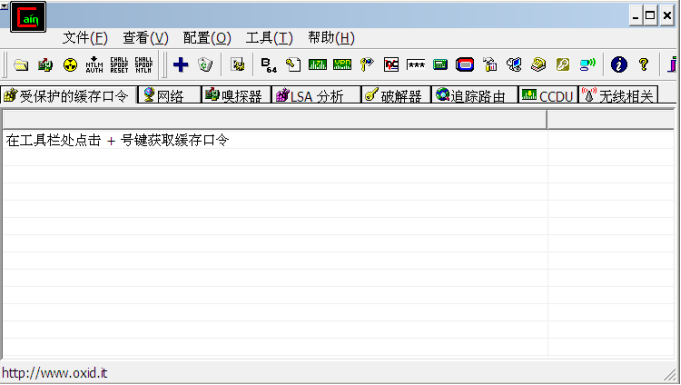The image size is (681, 385).
Task: Click the computer monitor route table icon
Action: click(x=514, y=65)
